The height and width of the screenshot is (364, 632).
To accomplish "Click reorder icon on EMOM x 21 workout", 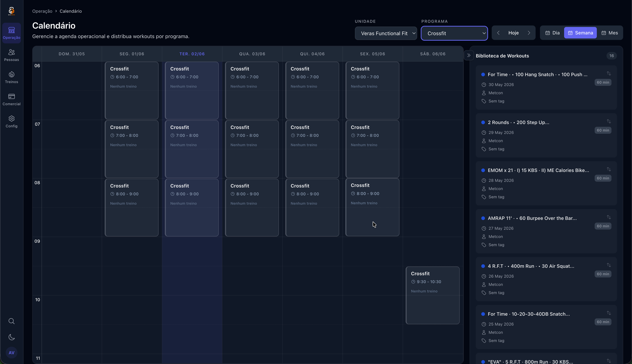I will coord(609,169).
